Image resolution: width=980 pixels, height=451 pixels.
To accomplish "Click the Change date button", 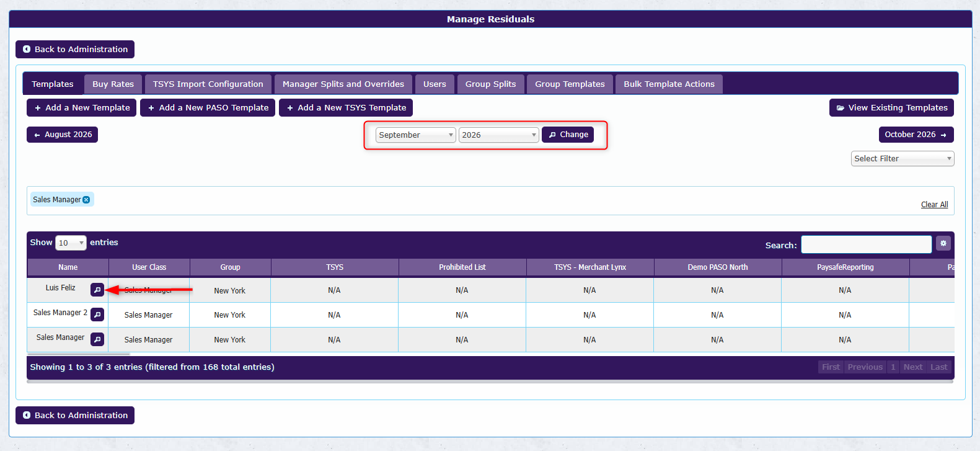I will coord(568,135).
